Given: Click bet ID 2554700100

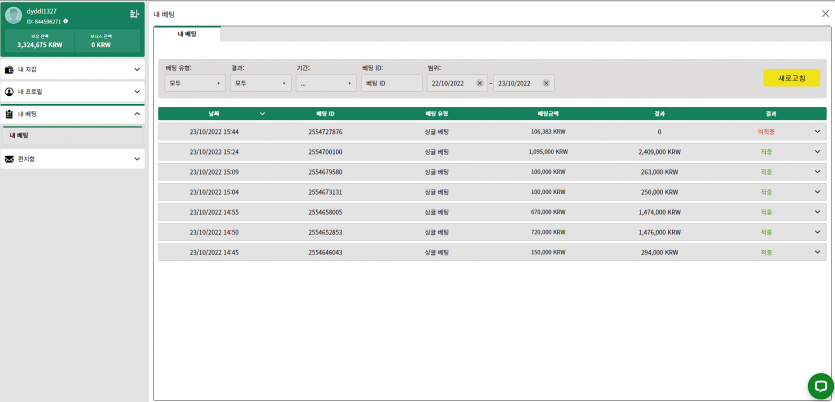Looking at the screenshot, I should pos(325,152).
